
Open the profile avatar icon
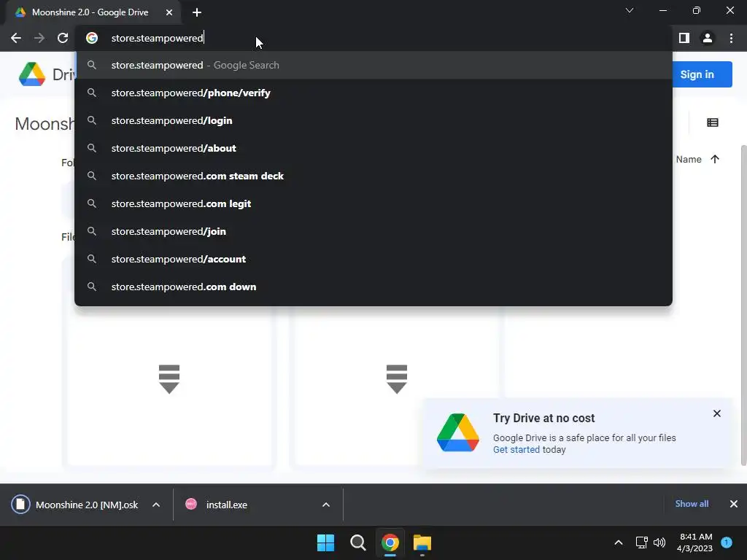[708, 38]
